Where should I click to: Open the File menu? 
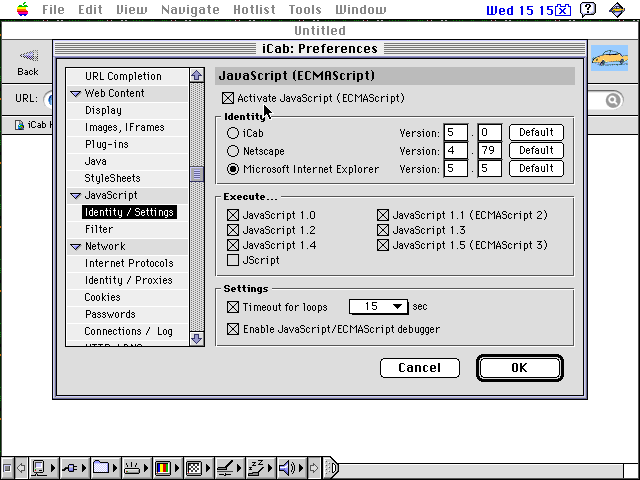(53, 9)
